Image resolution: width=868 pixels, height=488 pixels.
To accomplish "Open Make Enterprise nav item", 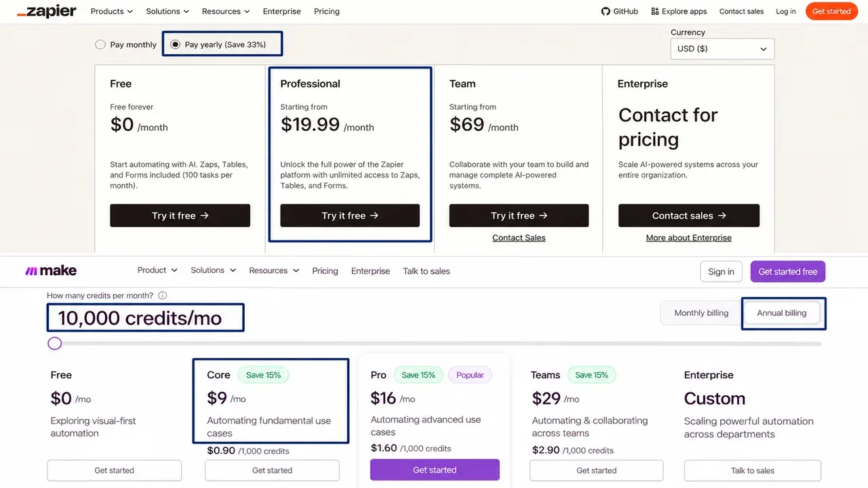I will (370, 271).
